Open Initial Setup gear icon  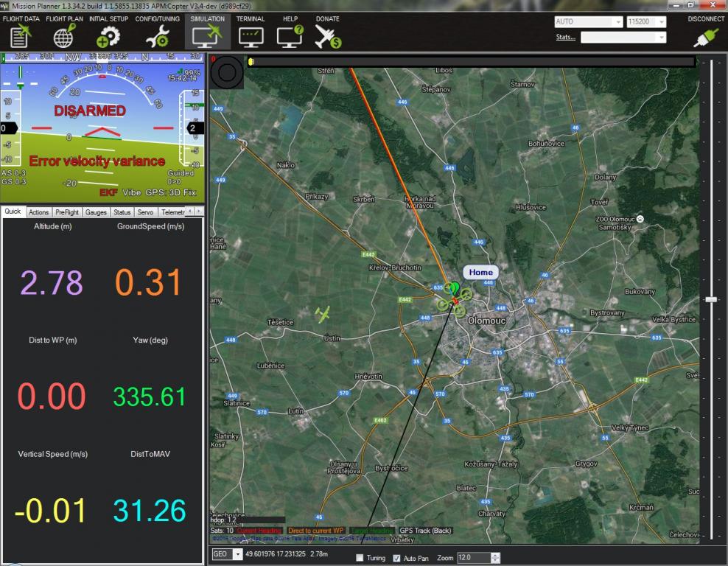(108, 35)
